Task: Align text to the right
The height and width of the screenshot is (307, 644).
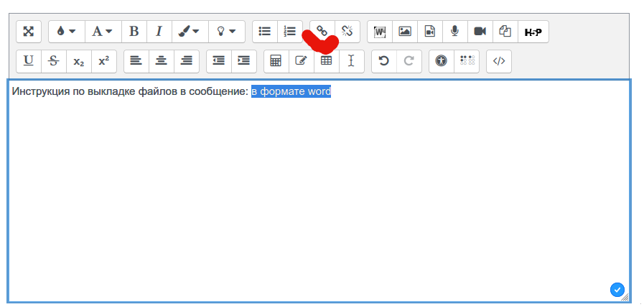Action: coord(187,61)
